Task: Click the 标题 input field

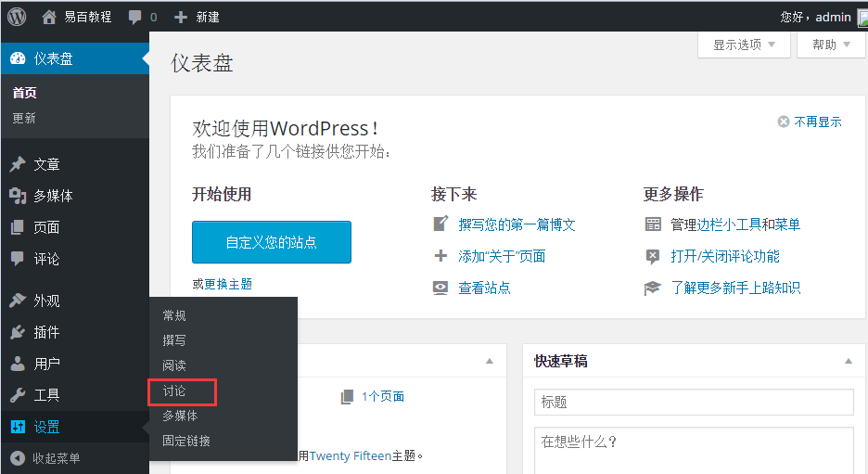Action: (x=694, y=402)
